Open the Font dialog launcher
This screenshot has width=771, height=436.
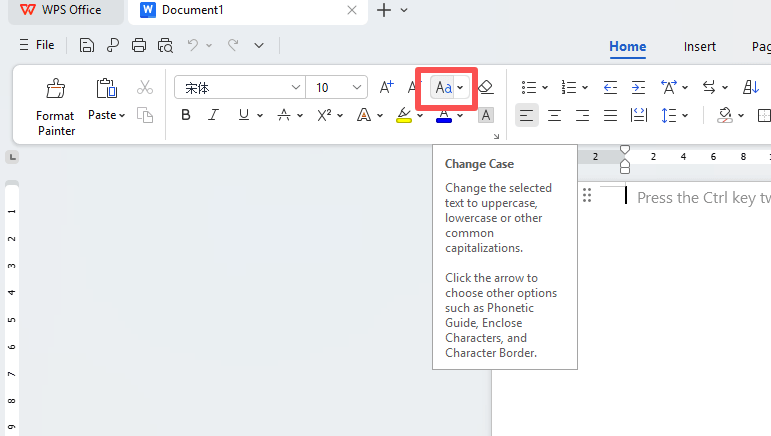click(x=496, y=137)
